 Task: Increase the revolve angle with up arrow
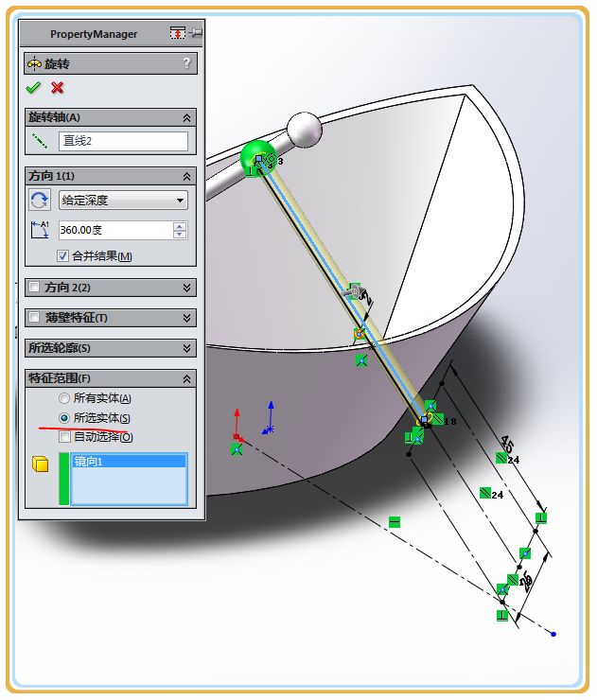180,226
